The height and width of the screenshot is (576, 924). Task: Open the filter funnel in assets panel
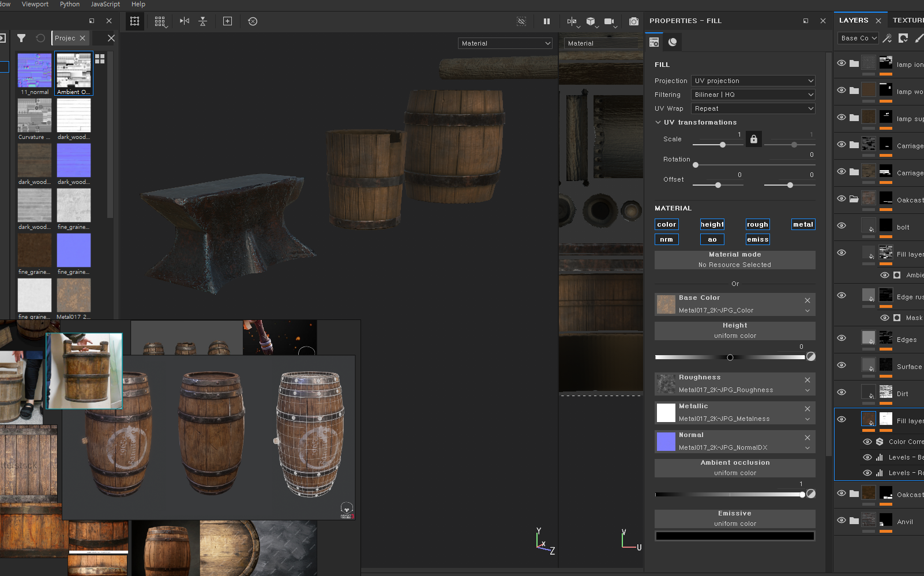point(21,38)
